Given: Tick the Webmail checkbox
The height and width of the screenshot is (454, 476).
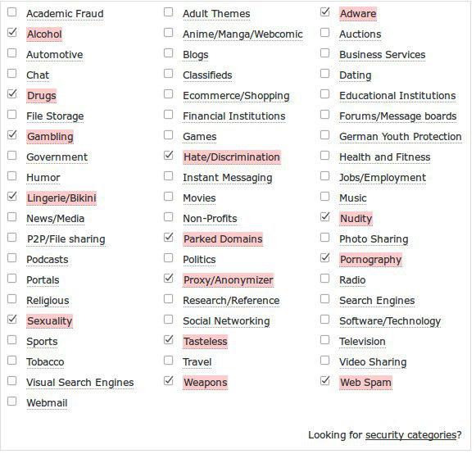Looking at the screenshot, I should click(11, 402).
